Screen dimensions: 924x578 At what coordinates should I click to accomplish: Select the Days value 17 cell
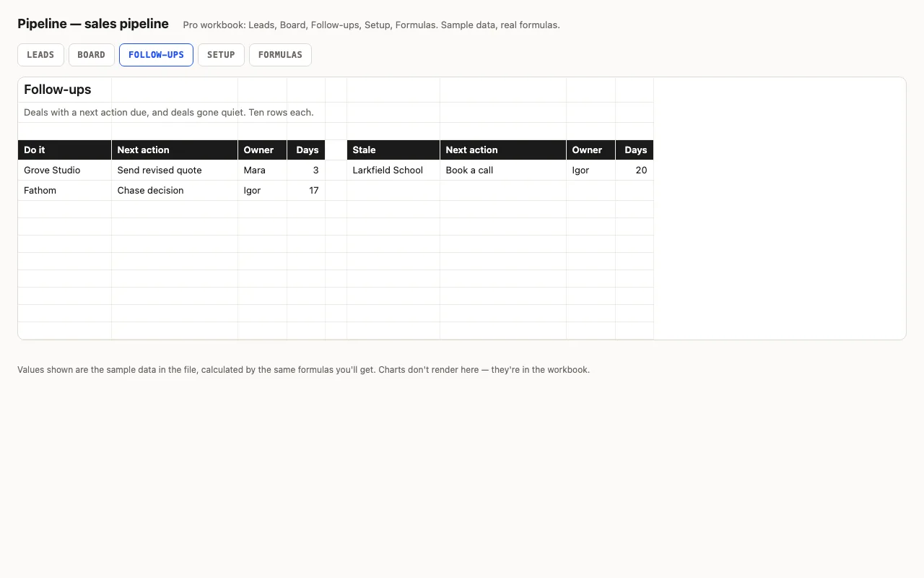click(x=306, y=191)
